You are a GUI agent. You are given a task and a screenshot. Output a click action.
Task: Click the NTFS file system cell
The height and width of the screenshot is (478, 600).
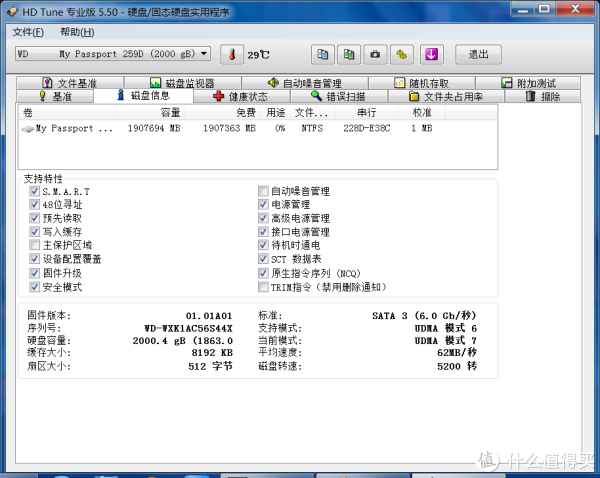[x=312, y=128]
